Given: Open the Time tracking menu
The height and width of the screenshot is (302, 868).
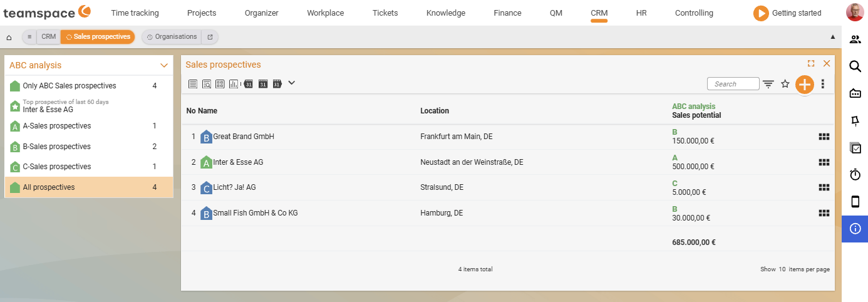Looking at the screenshot, I should (x=135, y=13).
